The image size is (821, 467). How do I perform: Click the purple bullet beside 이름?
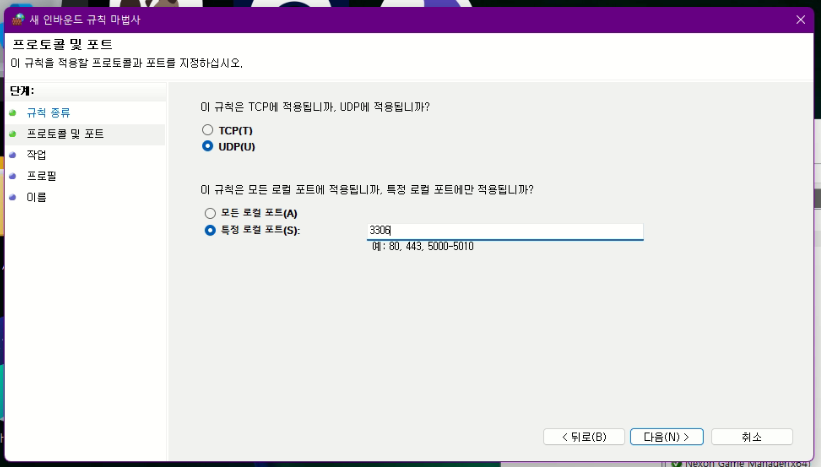pos(13,197)
